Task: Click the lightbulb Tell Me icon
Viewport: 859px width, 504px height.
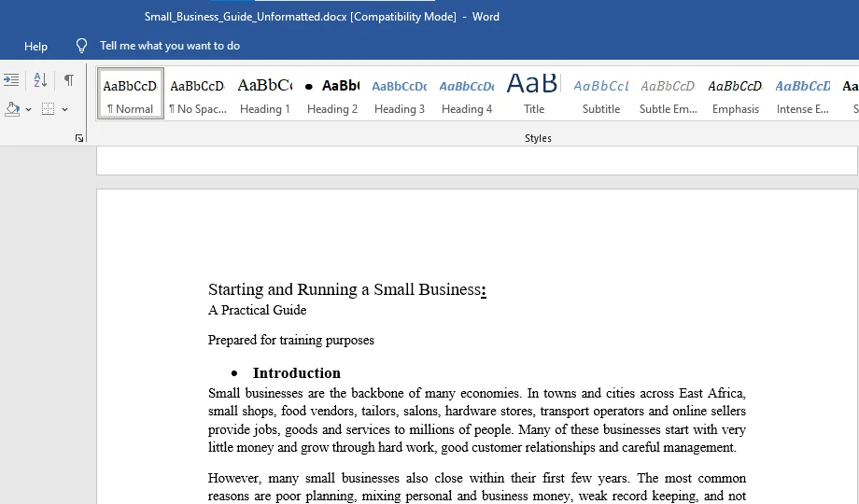Action: 81,46
